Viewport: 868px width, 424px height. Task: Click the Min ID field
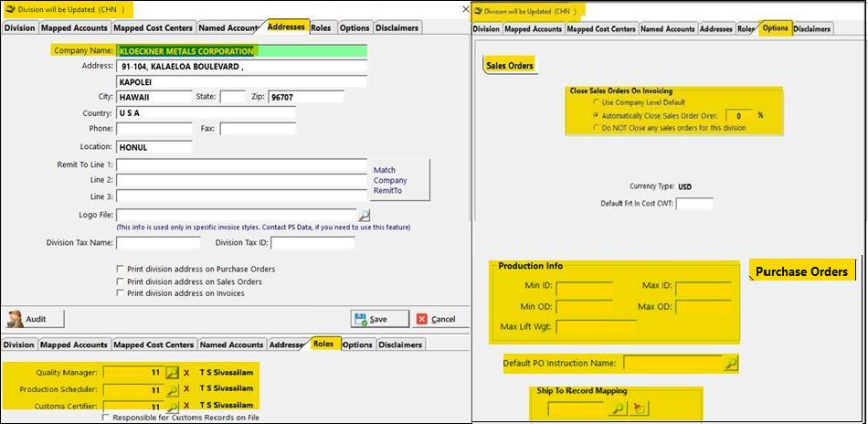tap(584, 290)
